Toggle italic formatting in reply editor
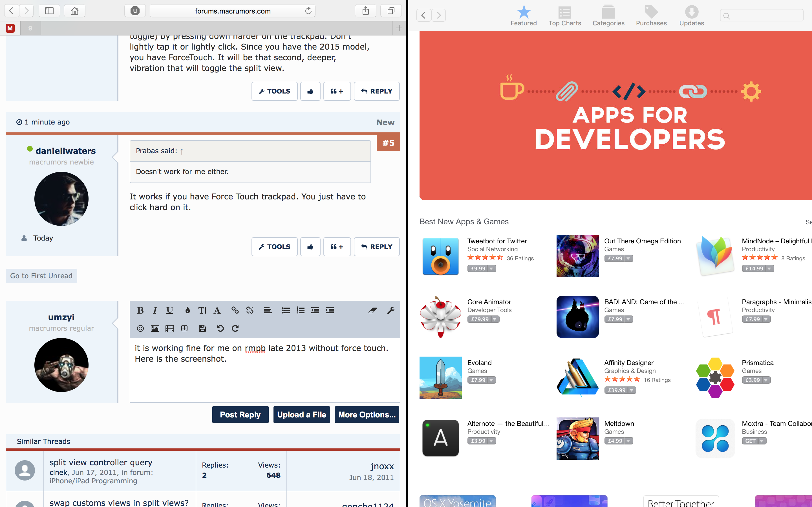 155,310
